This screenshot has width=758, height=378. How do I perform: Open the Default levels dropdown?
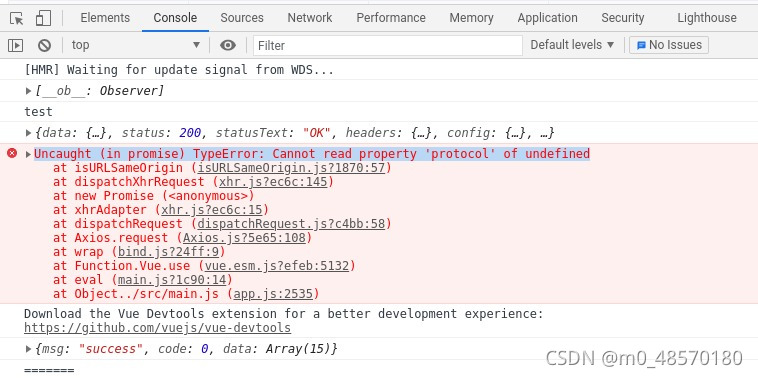click(572, 45)
